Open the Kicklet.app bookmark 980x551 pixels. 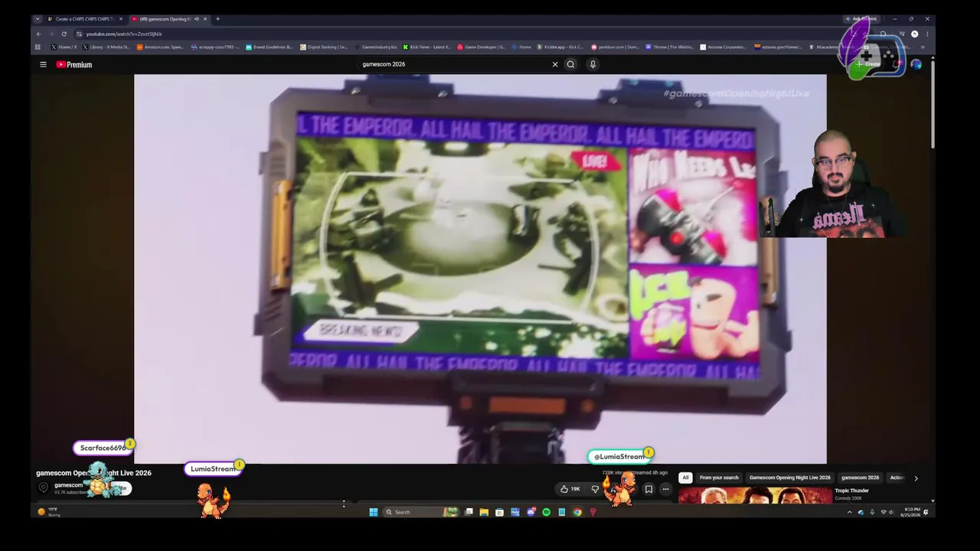560,47
